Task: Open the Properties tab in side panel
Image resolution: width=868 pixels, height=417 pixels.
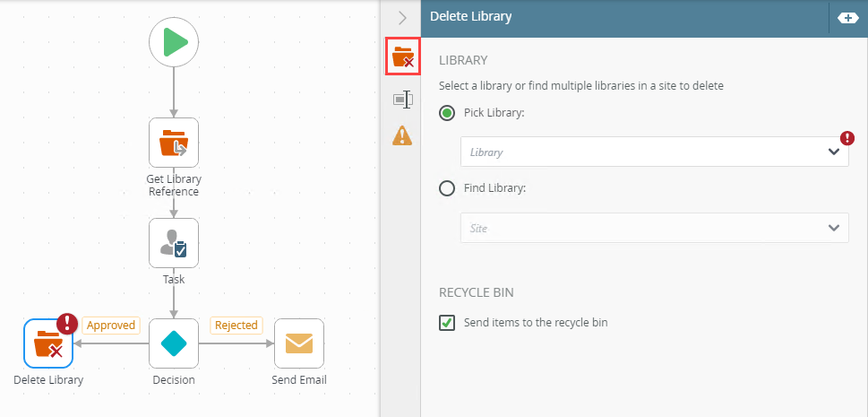Action: pyautogui.click(x=402, y=100)
